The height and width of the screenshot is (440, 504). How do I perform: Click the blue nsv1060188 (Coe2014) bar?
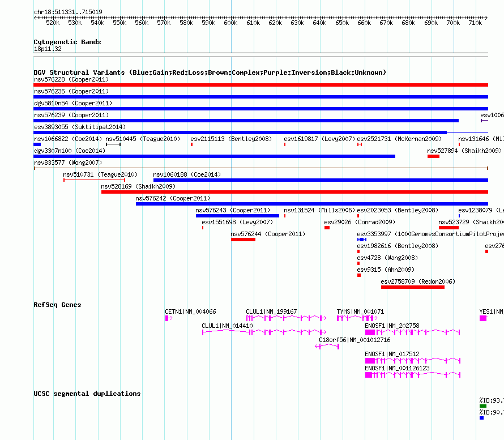point(321,180)
